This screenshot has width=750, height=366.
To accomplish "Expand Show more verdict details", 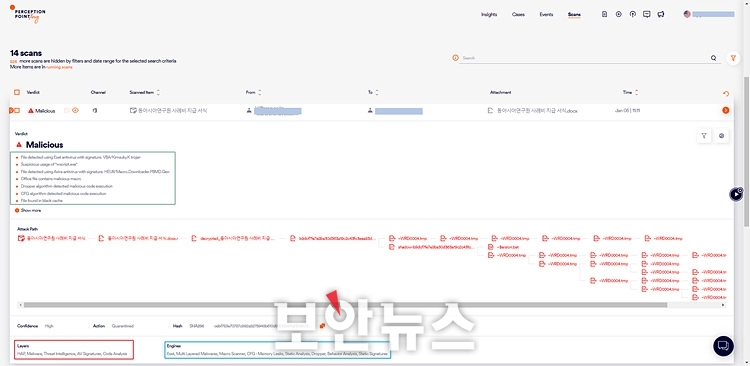I will (x=28, y=210).
